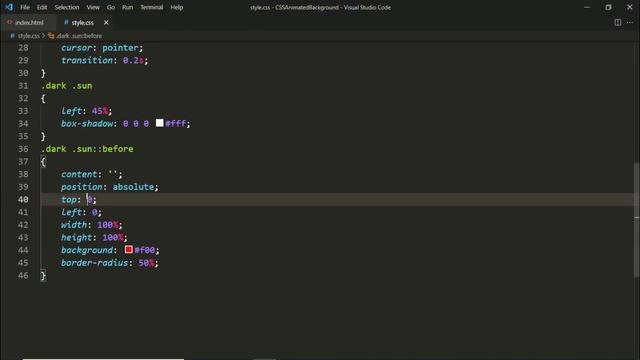Click the 'left: 0;' line
The image size is (640, 360).
81,212
